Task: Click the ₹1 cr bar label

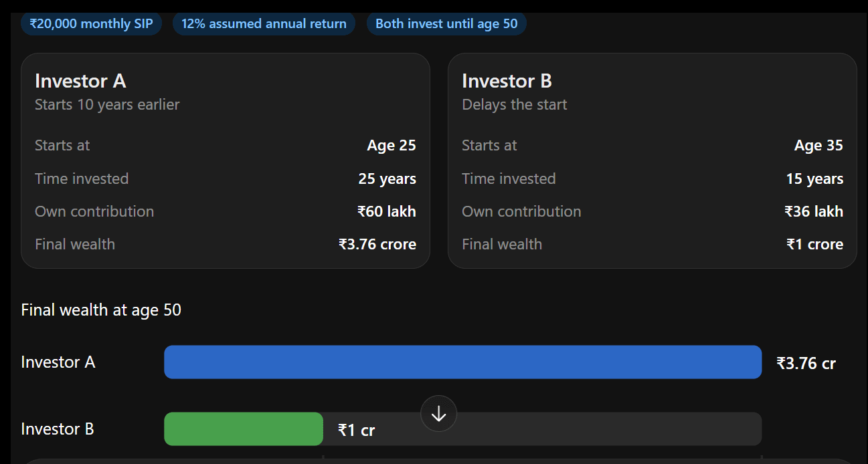Action: pyautogui.click(x=356, y=430)
